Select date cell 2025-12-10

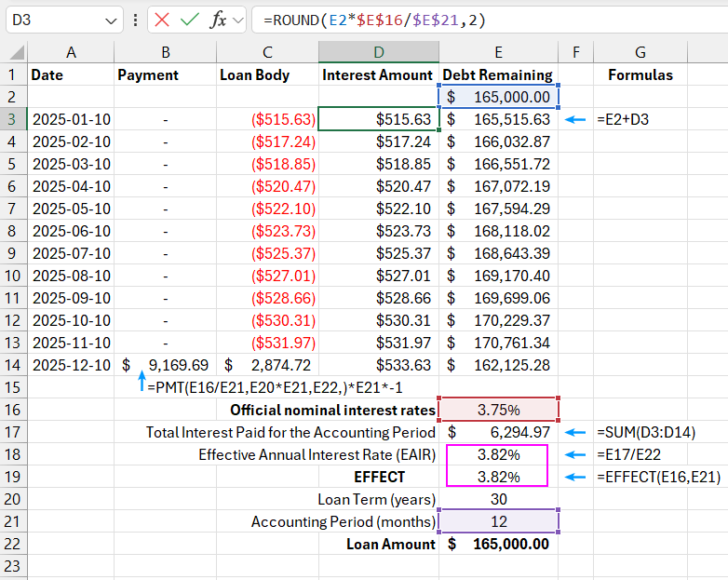click(71, 365)
